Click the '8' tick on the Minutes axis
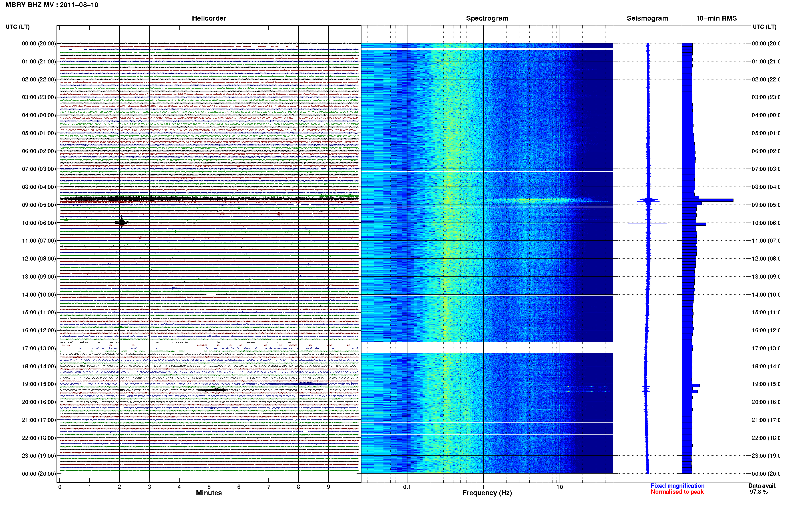 [x=298, y=487]
